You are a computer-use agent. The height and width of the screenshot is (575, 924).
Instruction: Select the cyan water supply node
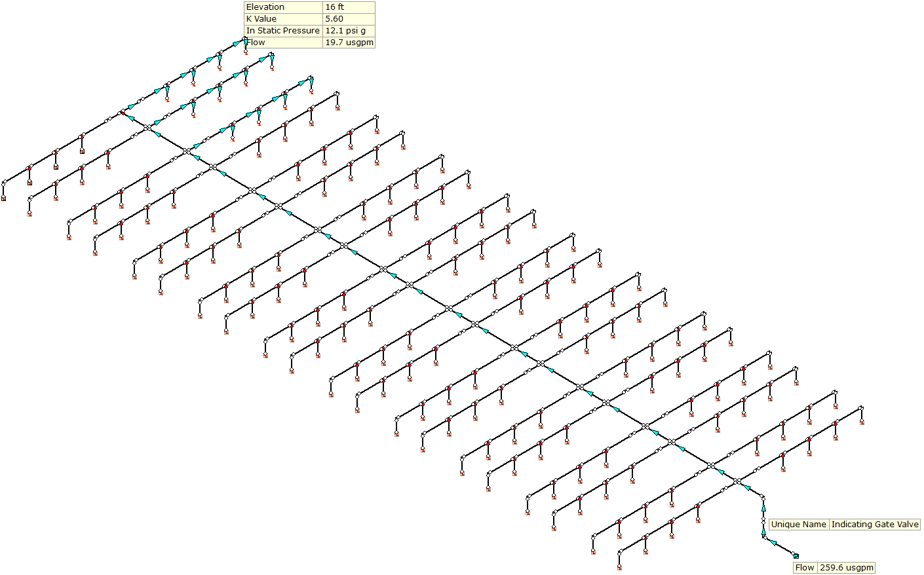[x=796, y=556]
